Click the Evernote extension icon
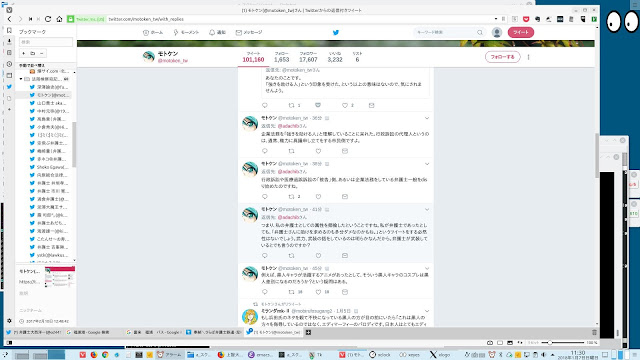Screen dimensions: 640x360 click(538, 19)
